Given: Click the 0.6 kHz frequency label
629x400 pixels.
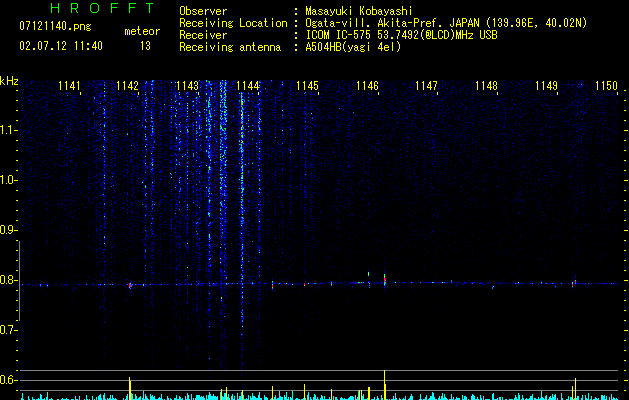Looking at the screenshot, I should [x=8, y=380].
